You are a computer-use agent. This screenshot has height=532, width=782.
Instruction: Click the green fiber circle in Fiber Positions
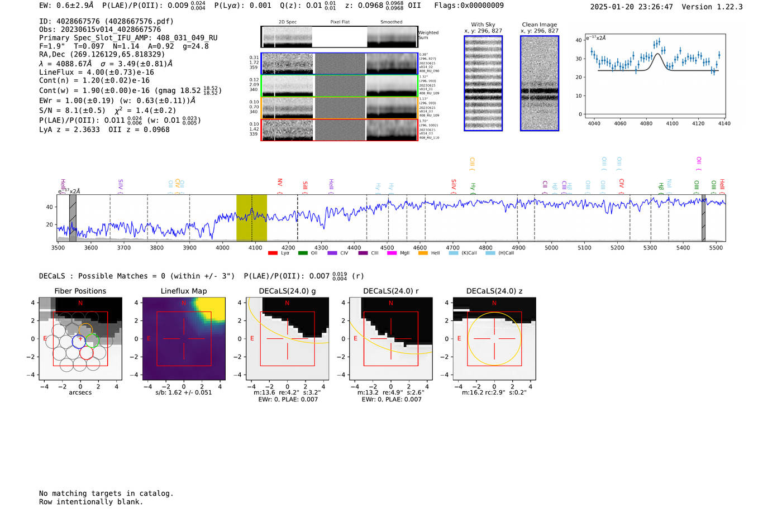tap(92, 341)
